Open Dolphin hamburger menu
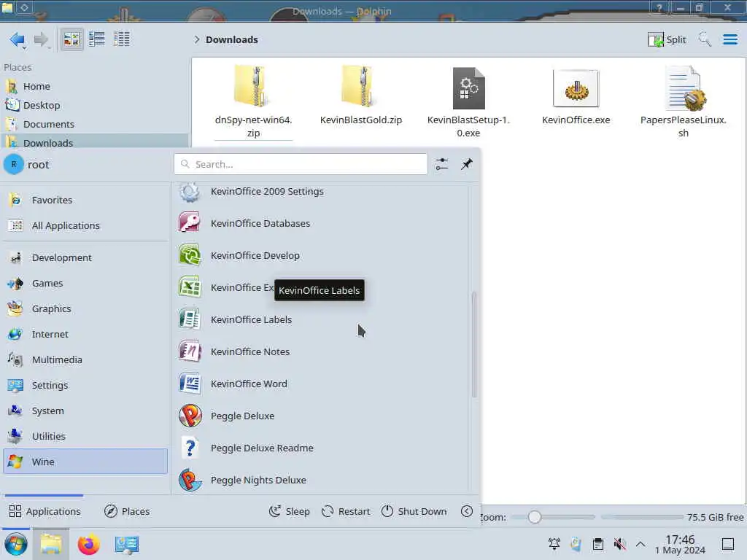Image resolution: width=747 pixels, height=560 pixels. 729,39
